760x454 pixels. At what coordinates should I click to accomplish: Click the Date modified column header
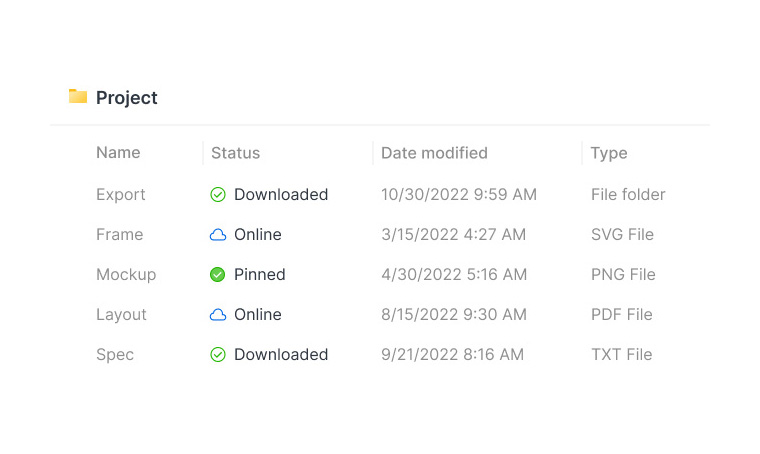[x=434, y=153]
